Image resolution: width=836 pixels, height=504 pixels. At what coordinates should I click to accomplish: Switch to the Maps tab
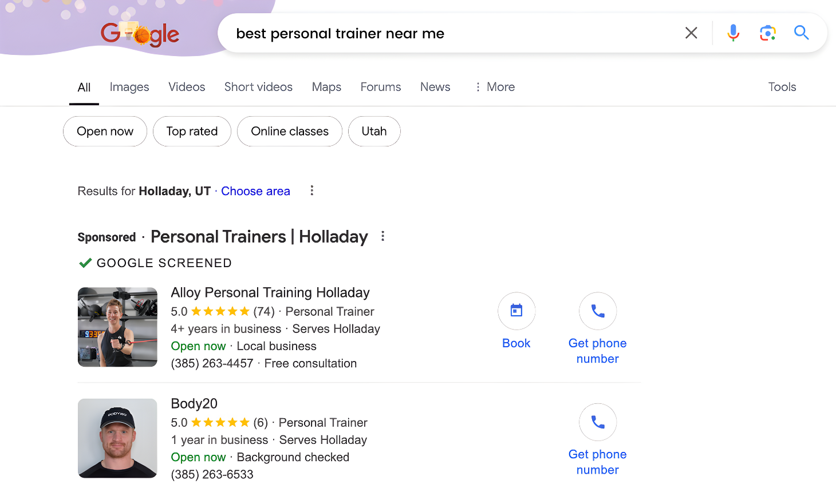(x=326, y=87)
